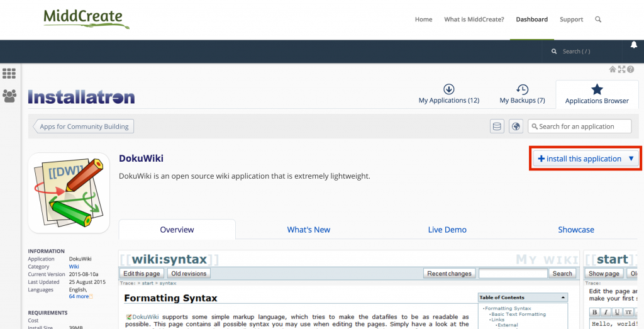Follow the Wiki category link
Screen dimensions: 644x329
coord(74,267)
